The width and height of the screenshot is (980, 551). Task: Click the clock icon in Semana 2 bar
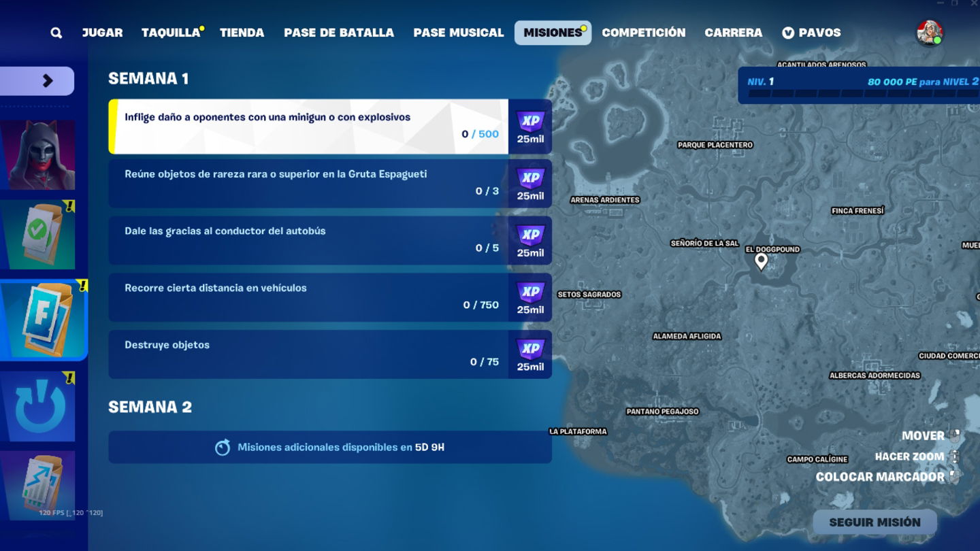tap(223, 447)
